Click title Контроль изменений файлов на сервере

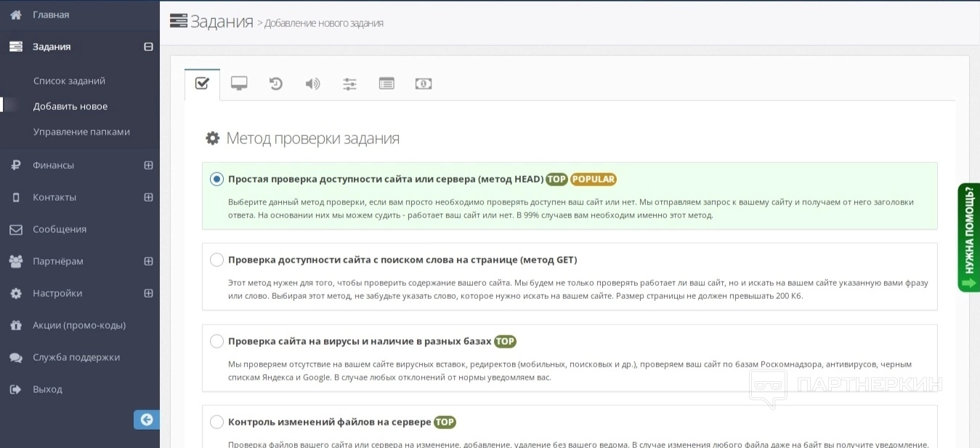[x=330, y=422]
